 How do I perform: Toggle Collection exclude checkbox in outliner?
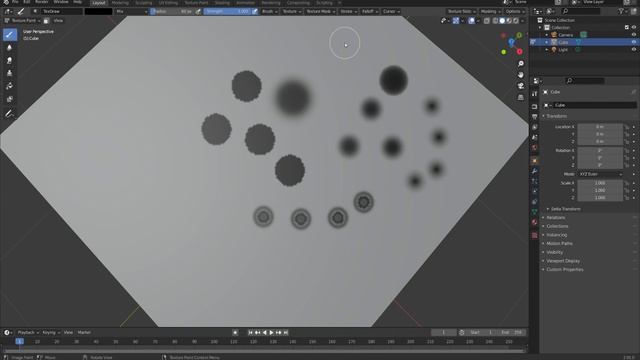(x=627, y=27)
